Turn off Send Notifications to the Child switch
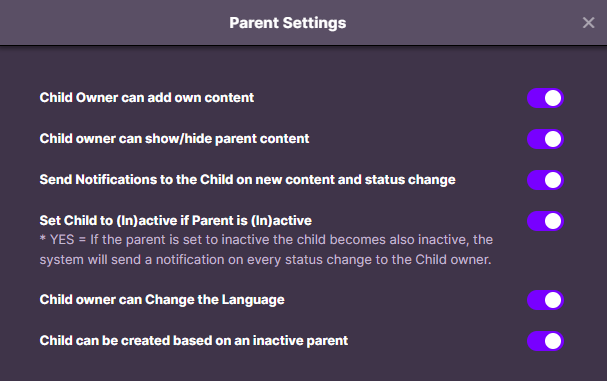 (x=545, y=180)
